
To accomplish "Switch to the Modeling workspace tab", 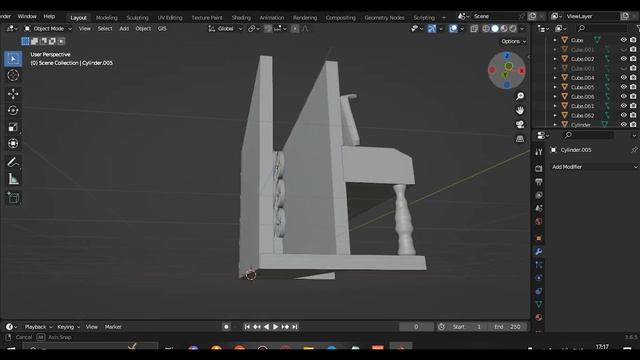I will click(107, 18).
